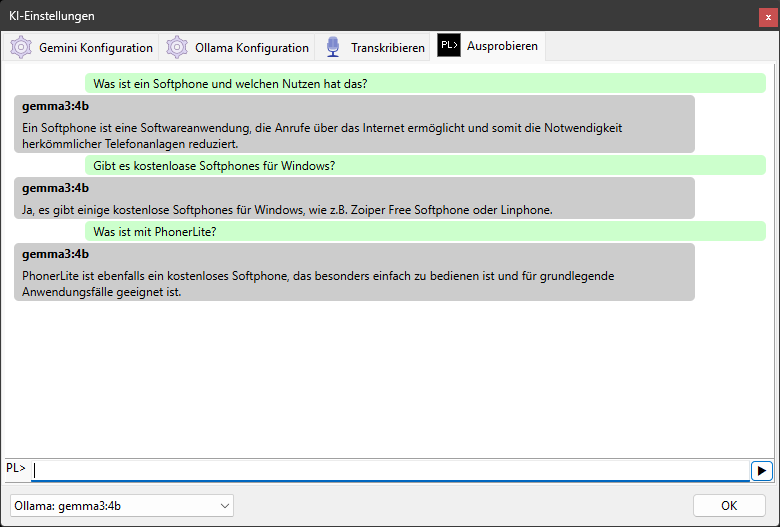Click the Gemini Konfiguration gear icon

(x=21, y=47)
